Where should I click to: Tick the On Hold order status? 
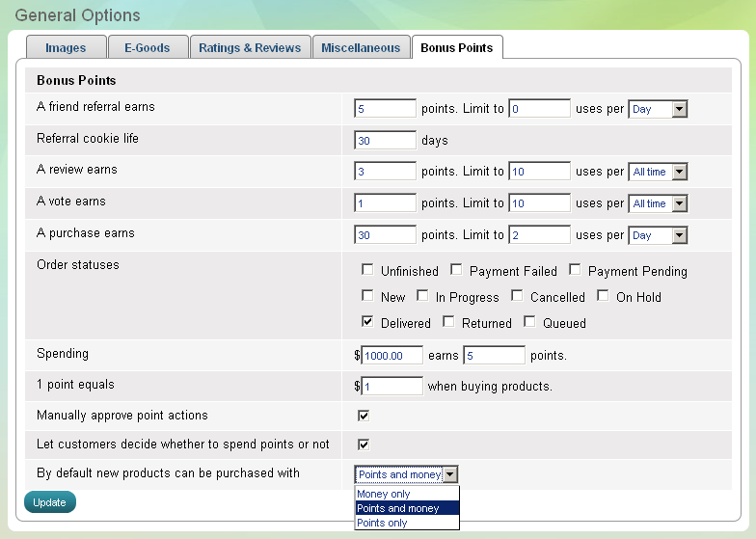point(603,296)
